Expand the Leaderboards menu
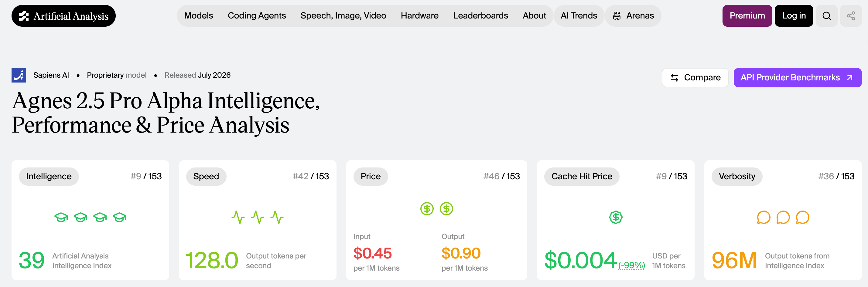The image size is (868, 287). (x=480, y=16)
